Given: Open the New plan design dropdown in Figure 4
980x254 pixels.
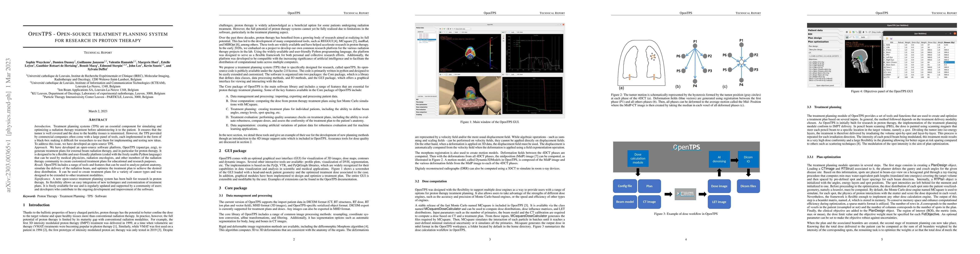Looking at the screenshot, I should [x=825, y=50].
